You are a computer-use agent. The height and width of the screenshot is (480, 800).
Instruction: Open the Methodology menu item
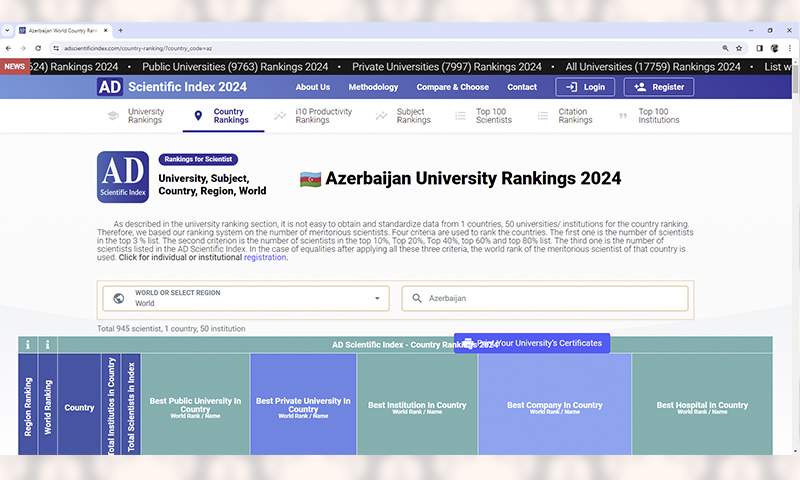tap(373, 87)
